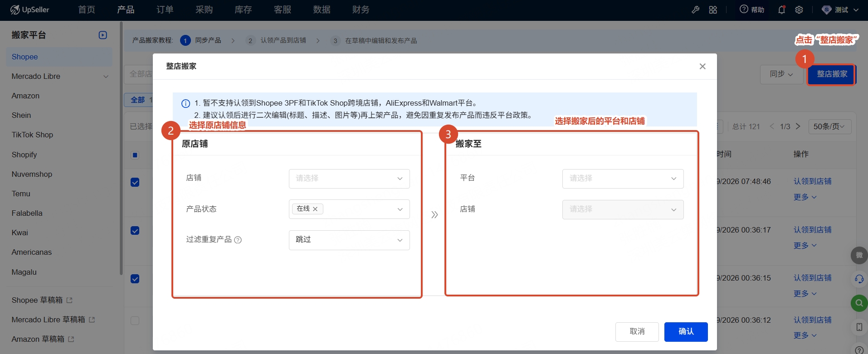
Task: Click the help icon next to 过滤重复产品
Action: point(238,240)
